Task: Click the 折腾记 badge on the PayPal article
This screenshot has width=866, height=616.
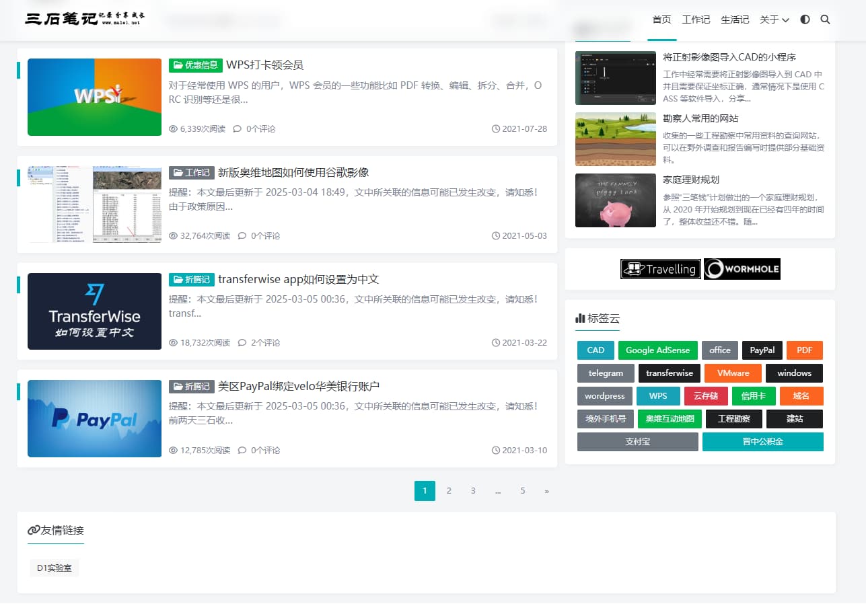Action: click(192, 387)
